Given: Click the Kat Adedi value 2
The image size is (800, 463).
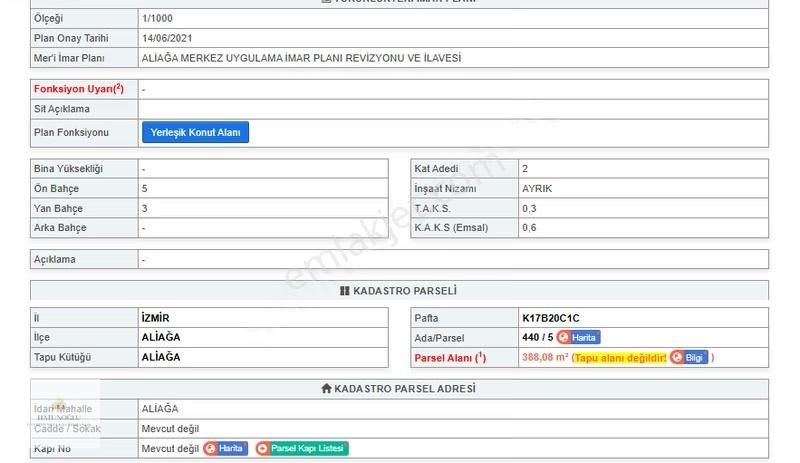Looking at the screenshot, I should click(x=525, y=168).
